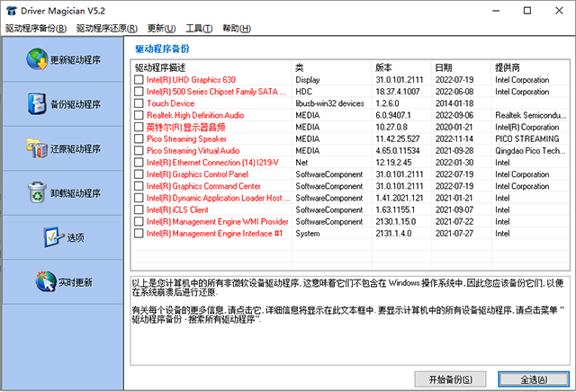Select the Pico Streaming Speaker checkbox
Image resolution: width=576 pixels, height=392 pixels.
tap(139, 138)
